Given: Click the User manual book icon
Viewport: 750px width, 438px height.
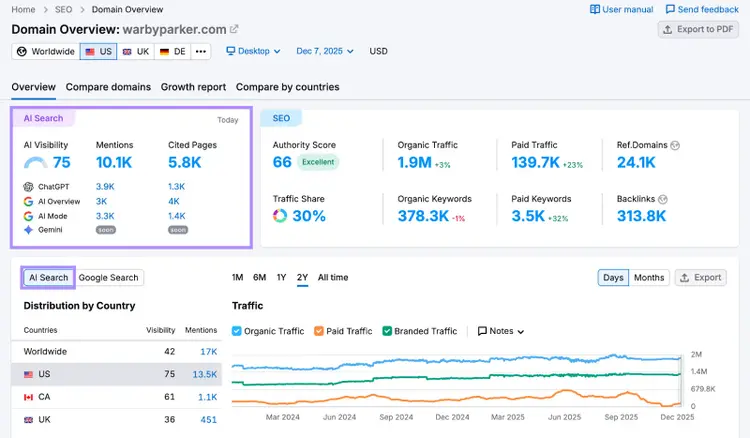Looking at the screenshot, I should pyautogui.click(x=595, y=10).
